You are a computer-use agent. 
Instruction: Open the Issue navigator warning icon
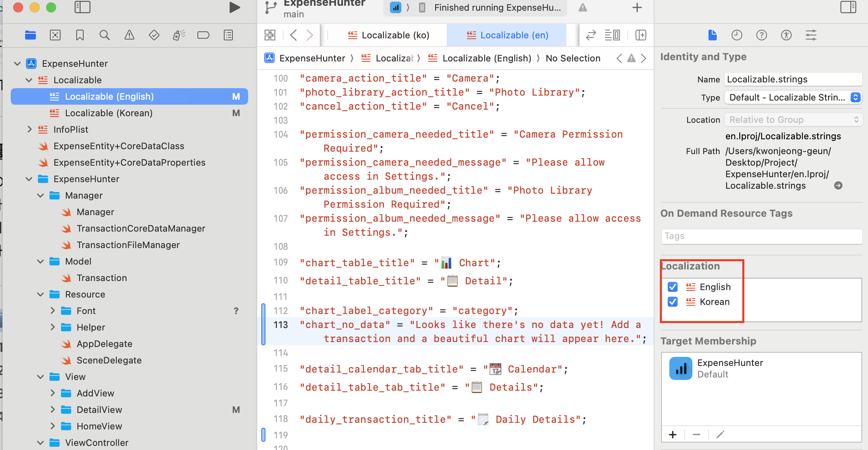pyautogui.click(x=129, y=35)
